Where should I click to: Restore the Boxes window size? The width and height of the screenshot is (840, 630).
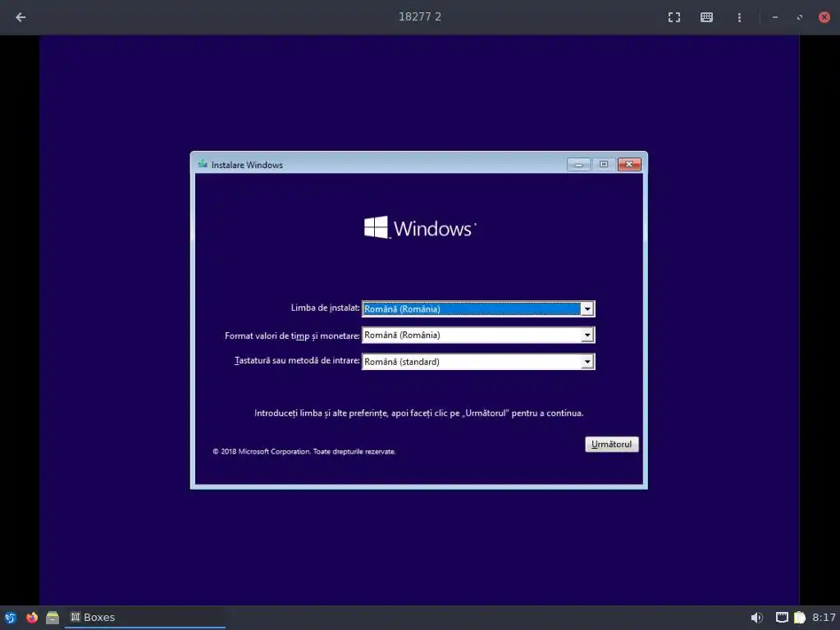click(x=799, y=17)
